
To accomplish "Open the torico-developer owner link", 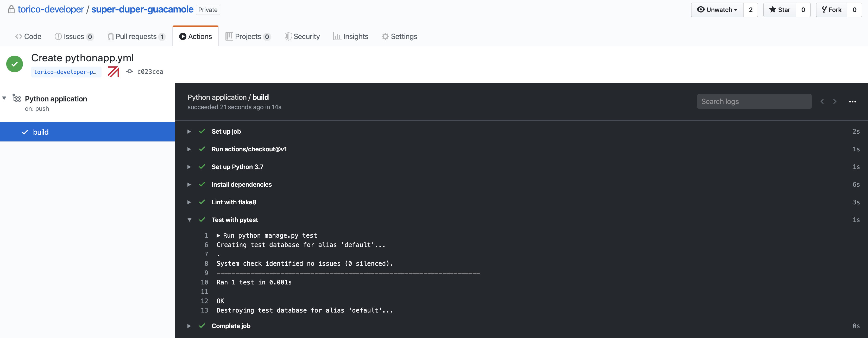I will [51, 9].
